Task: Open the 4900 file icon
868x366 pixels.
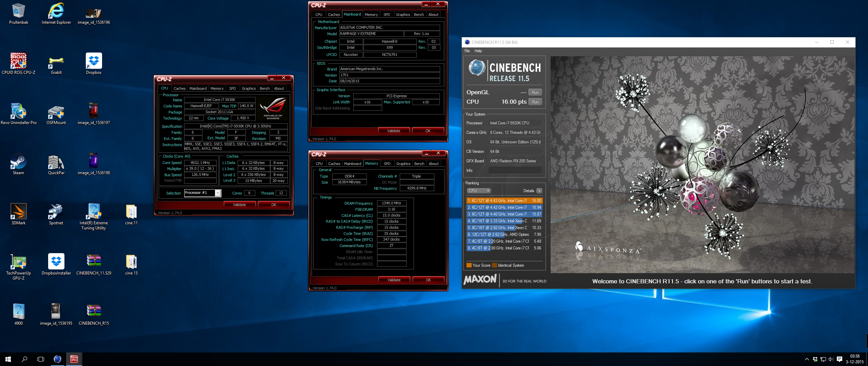Action: coord(18,314)
